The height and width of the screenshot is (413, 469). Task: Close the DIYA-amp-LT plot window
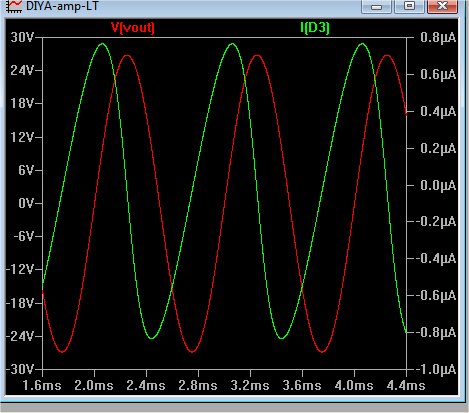(x=442, y=6)
